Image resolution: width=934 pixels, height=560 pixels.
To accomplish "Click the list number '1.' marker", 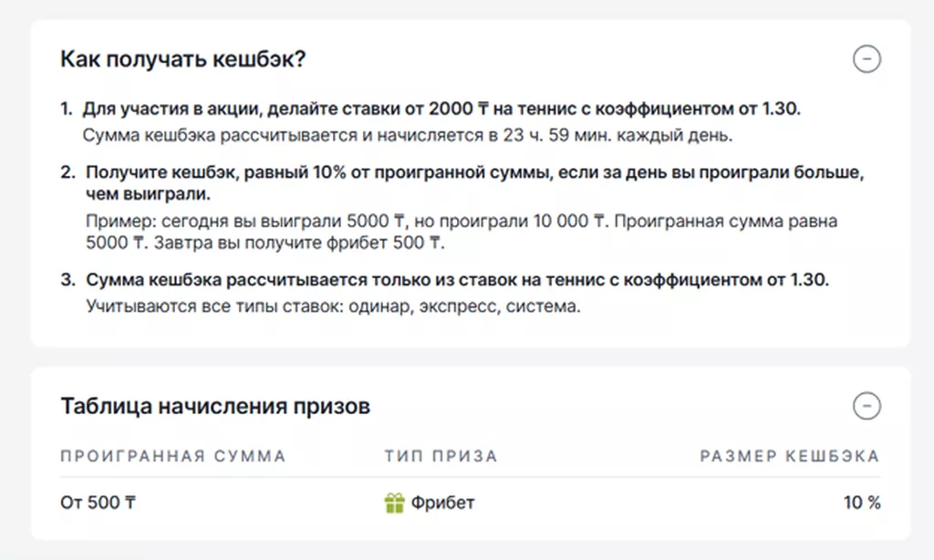I will pyautogui.click(x=66, y=109).
